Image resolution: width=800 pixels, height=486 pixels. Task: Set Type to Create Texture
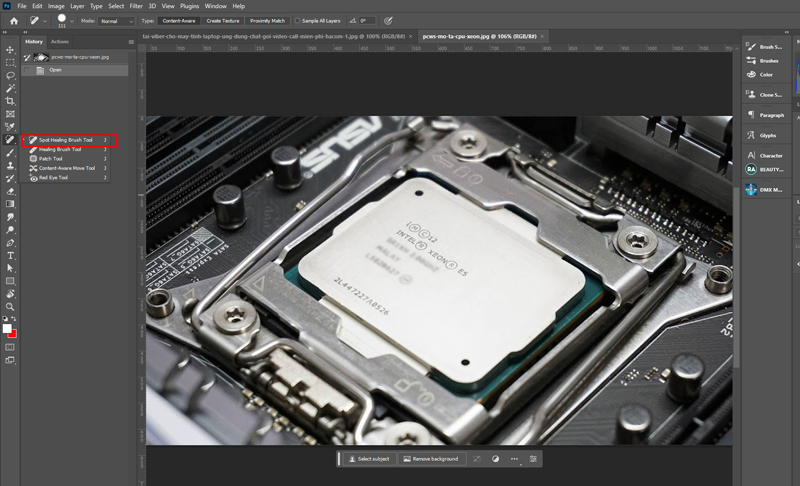pos(223,21)
